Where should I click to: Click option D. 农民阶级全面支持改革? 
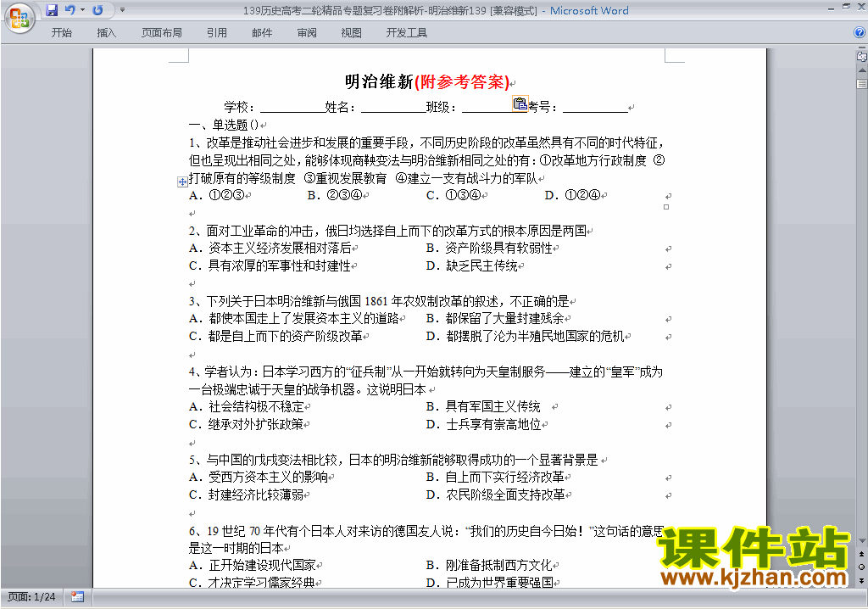495,494
